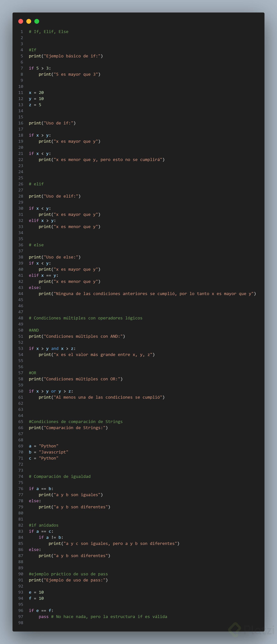Click line number 1 in gutter
This screenshot has height=644, width=277.
[x=22, y=32]
